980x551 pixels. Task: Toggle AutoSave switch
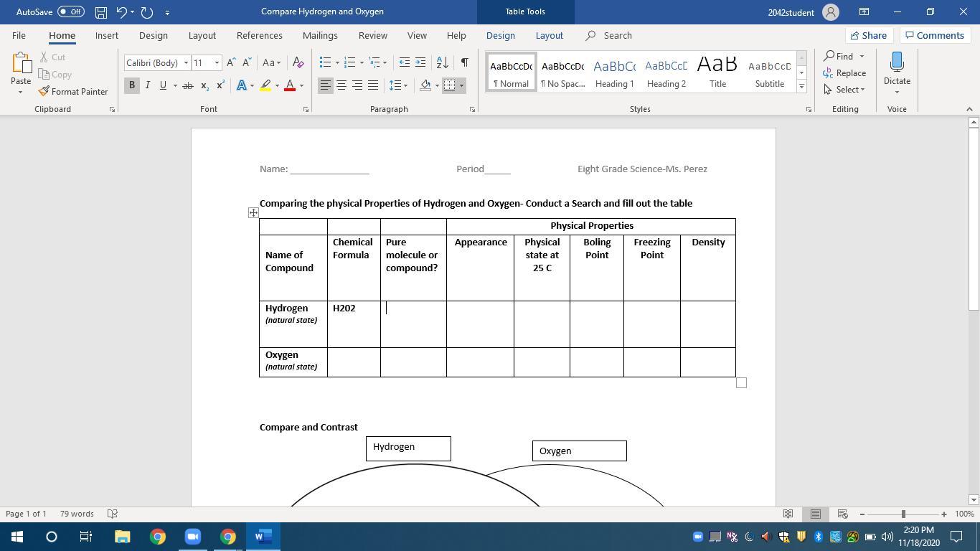pos(70,12)
